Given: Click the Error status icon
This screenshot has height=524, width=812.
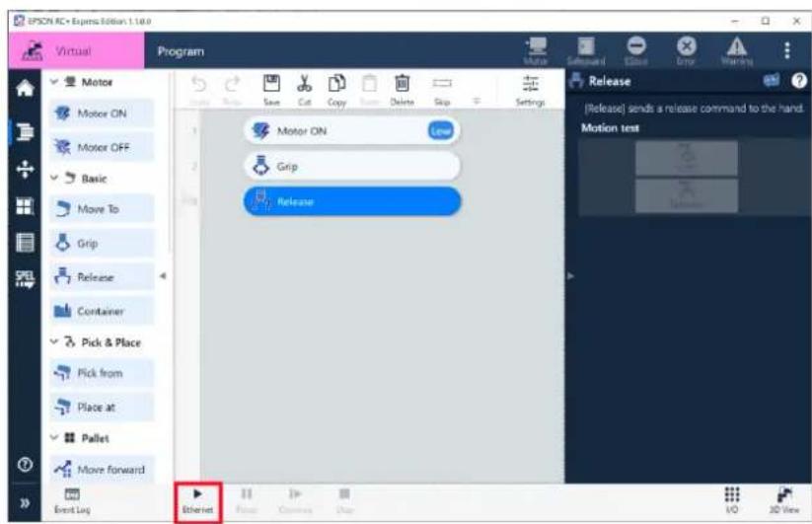Looking at the screenshot, I should tap(686, 50).
